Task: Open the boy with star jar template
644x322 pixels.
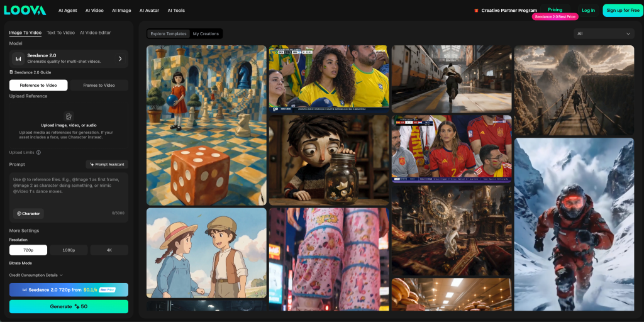Action: [329, 160]
